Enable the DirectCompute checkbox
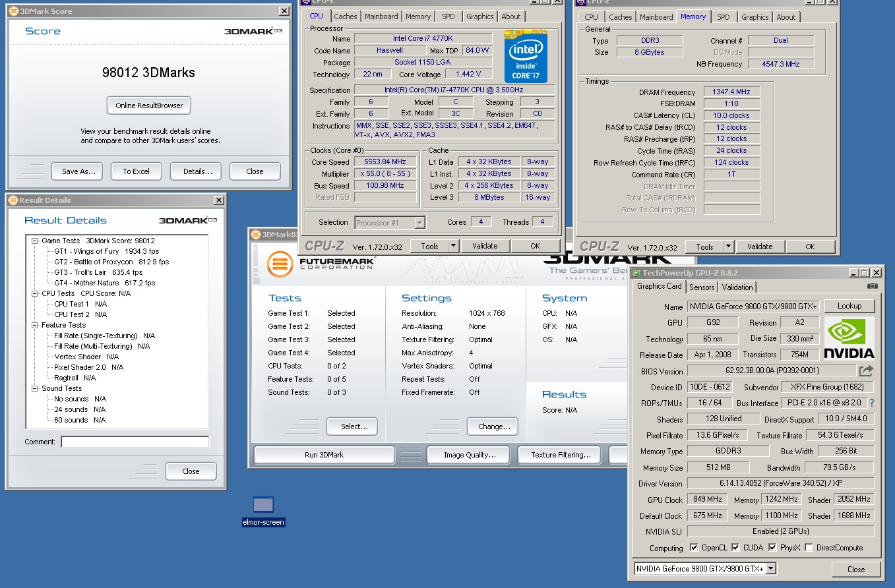This screenshot has width=895, height=588. coord(809,548)
